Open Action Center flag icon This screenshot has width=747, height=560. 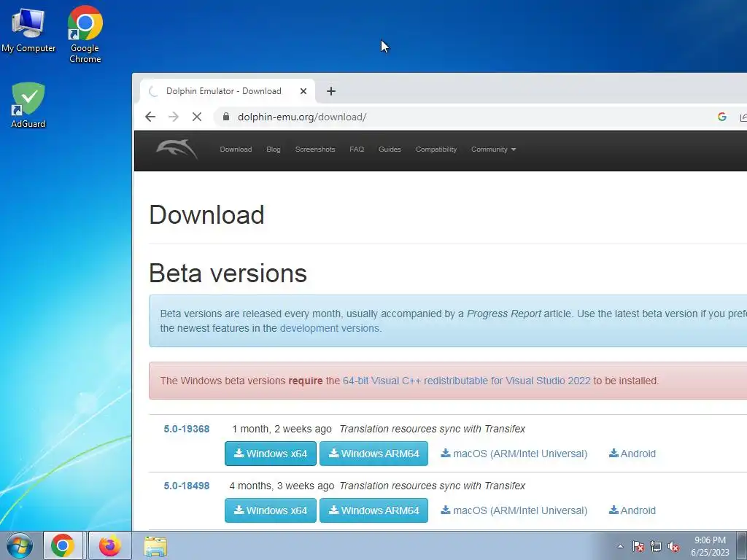pyautogui.click(x=638, y=546)
